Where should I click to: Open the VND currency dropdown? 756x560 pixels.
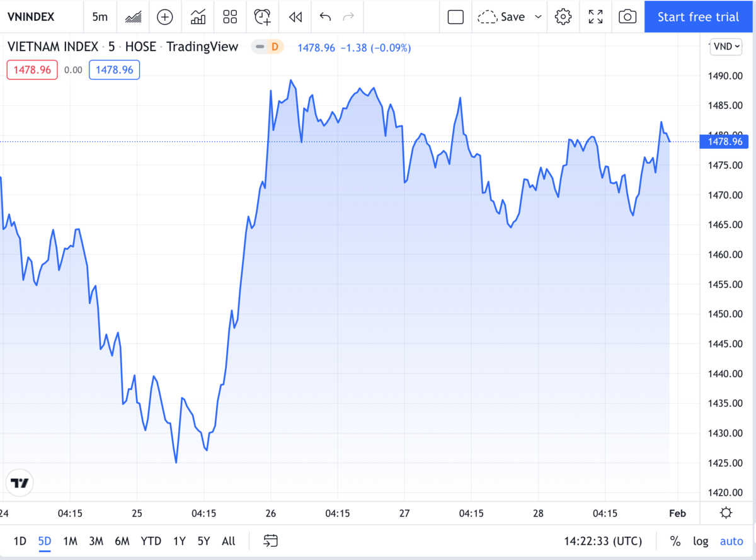click(x=726, y=46)
